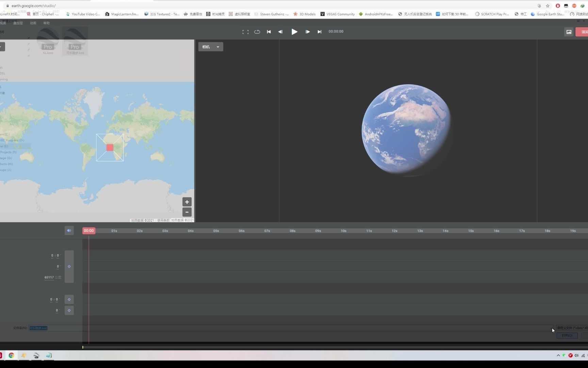Click the snapshot image icon
Image resolution: width=588 pixels, height=368 pixels.
click(x=569, y=32)
